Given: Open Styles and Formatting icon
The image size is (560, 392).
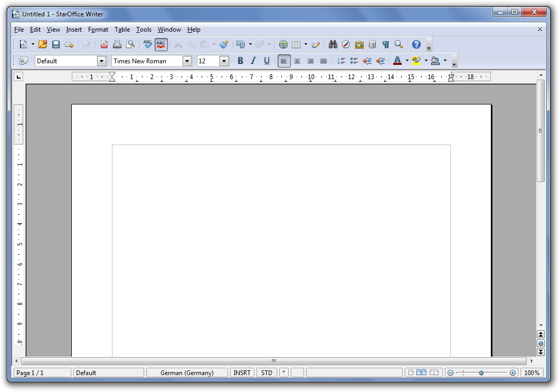Looking at the screenshot, I should point(24,61).
